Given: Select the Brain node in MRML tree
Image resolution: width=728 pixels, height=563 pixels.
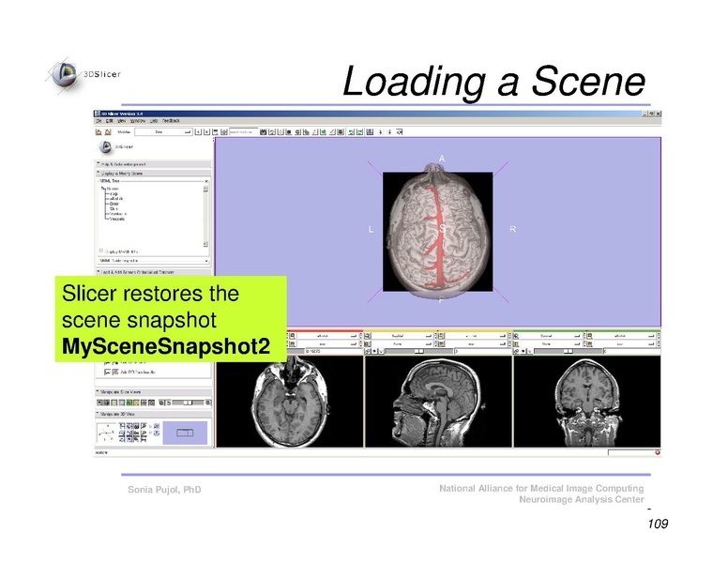Looking at the screenshot, I should click(114, 204).
